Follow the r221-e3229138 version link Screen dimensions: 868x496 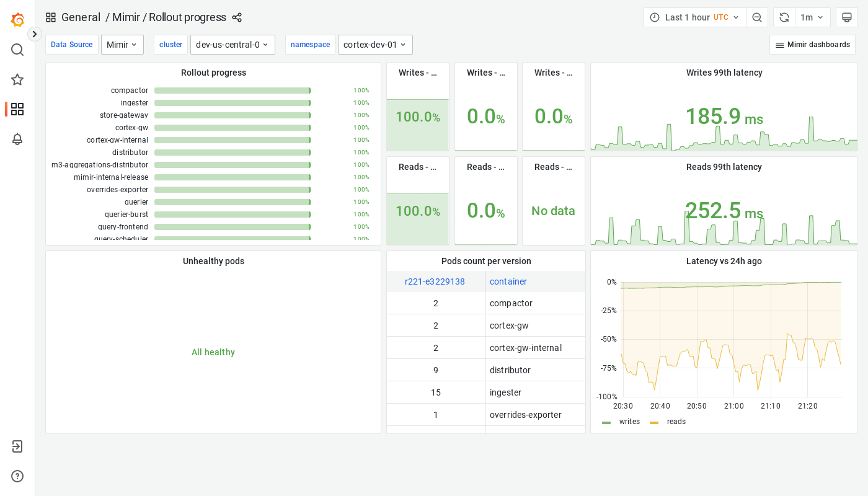[435, 281]
